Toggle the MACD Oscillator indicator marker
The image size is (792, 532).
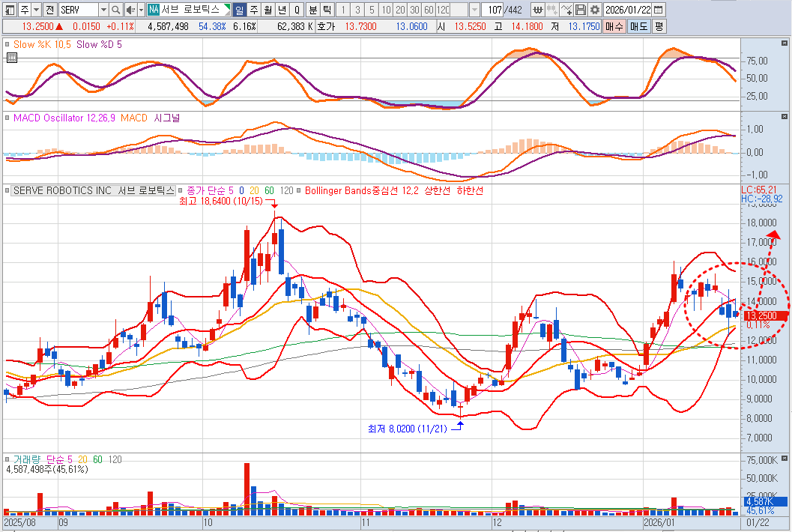(7, 118)
